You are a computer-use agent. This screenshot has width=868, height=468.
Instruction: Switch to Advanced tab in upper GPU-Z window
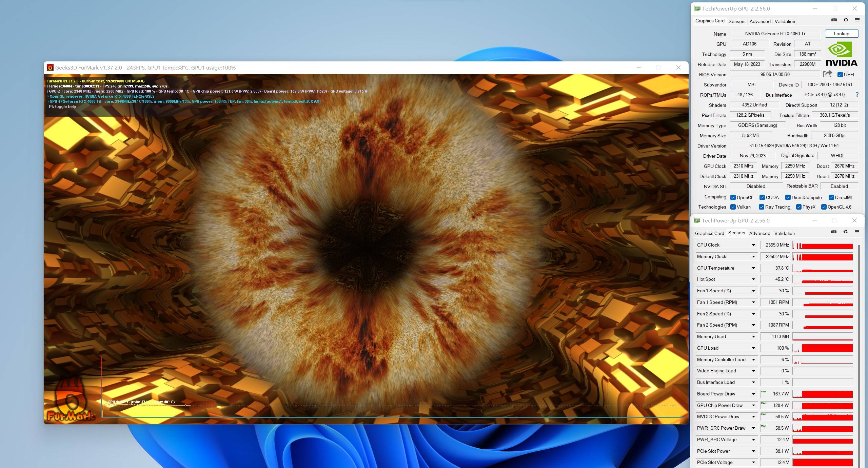tap(760, 21)
